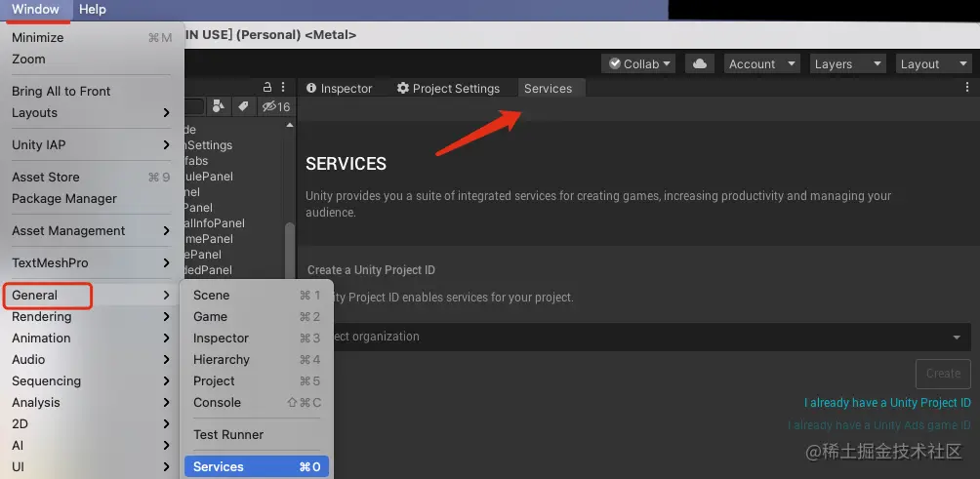
Task: Click the Create a Unity Project ID label
Action: 371,270
